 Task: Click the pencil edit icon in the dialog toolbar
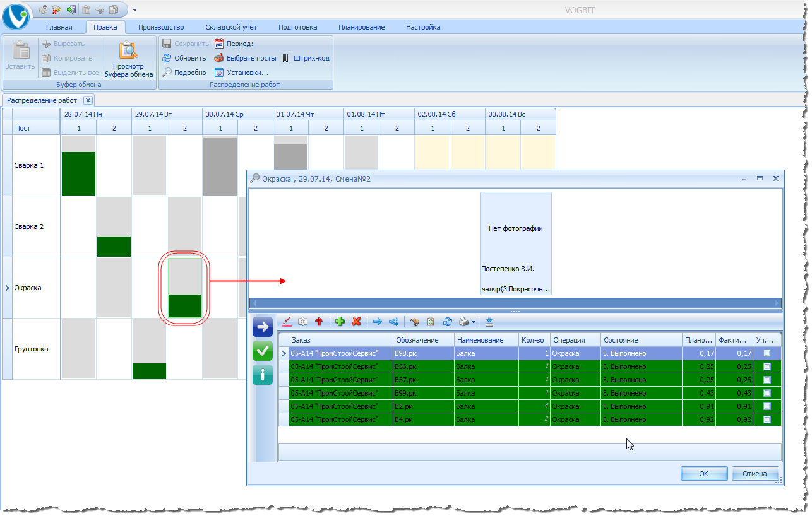click(287, 322)
